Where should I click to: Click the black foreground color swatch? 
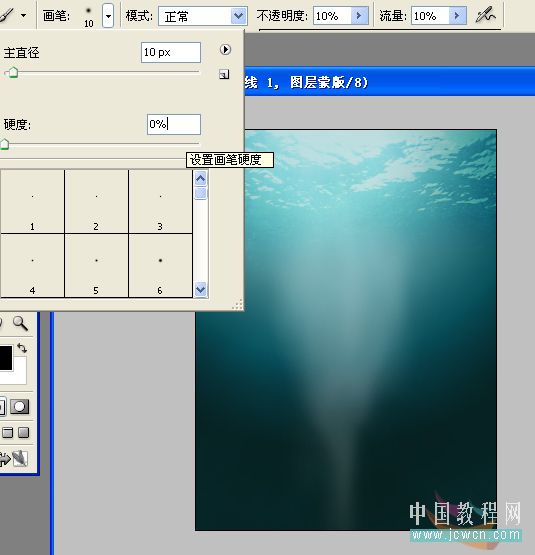(6, 358)
